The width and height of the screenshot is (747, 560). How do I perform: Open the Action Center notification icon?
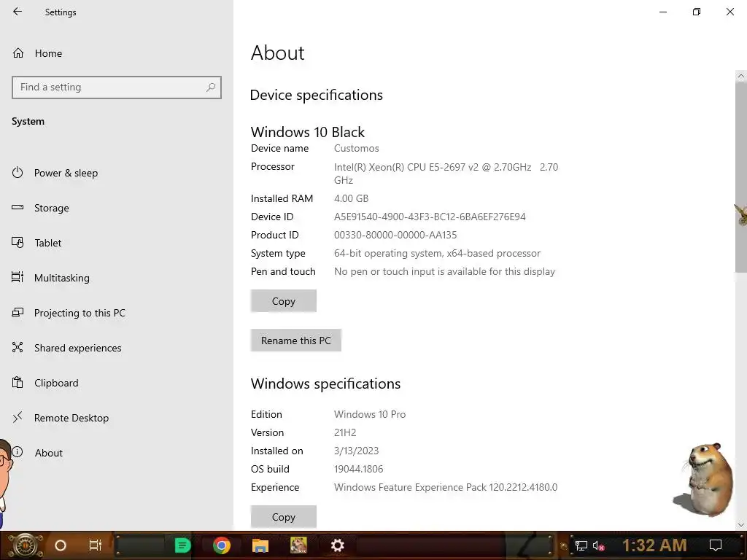(716, 545)
